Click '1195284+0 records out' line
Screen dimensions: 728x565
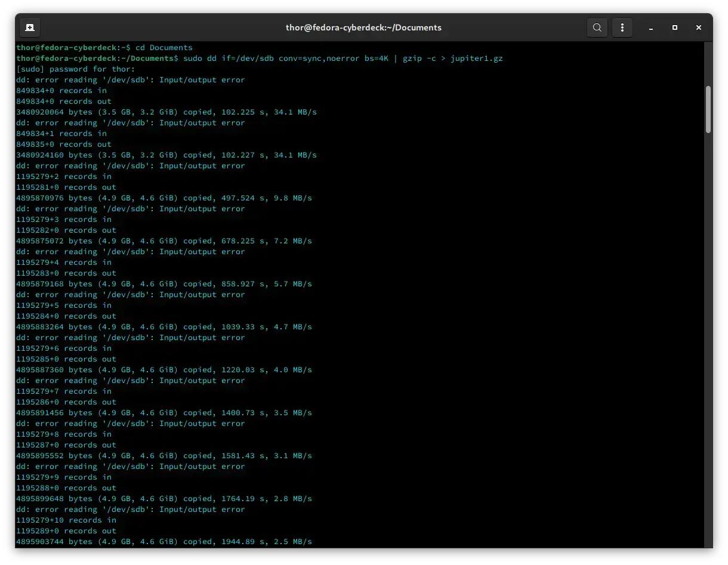pyautogui.click(x=66, y=316)
